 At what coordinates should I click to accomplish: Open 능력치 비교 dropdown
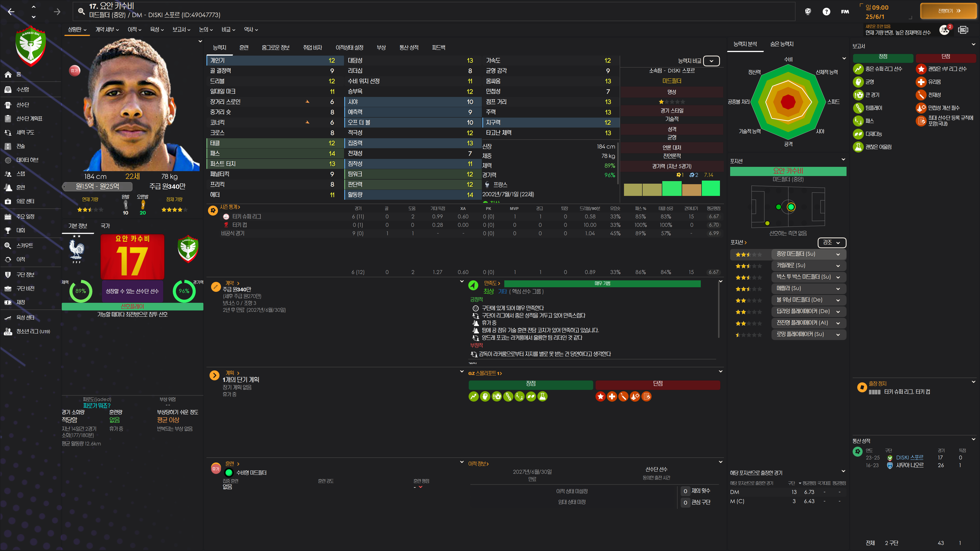coord(711,61)
